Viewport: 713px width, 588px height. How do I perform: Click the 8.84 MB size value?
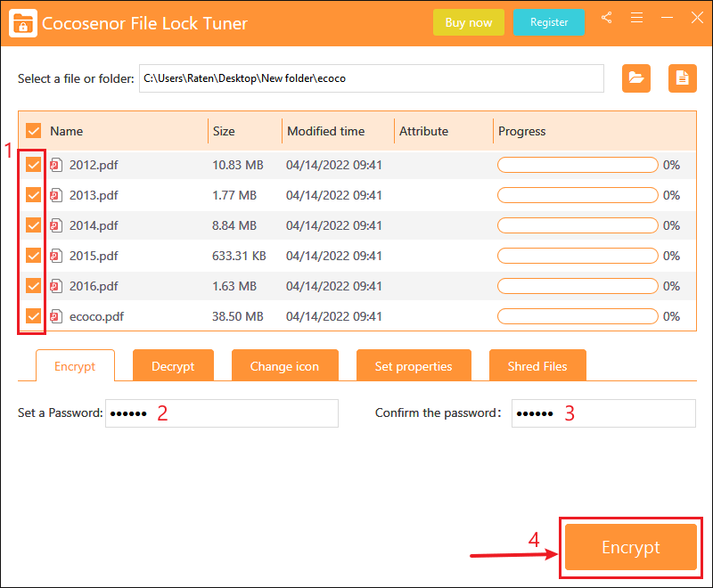pyautogui.click(x=234, y=225)
